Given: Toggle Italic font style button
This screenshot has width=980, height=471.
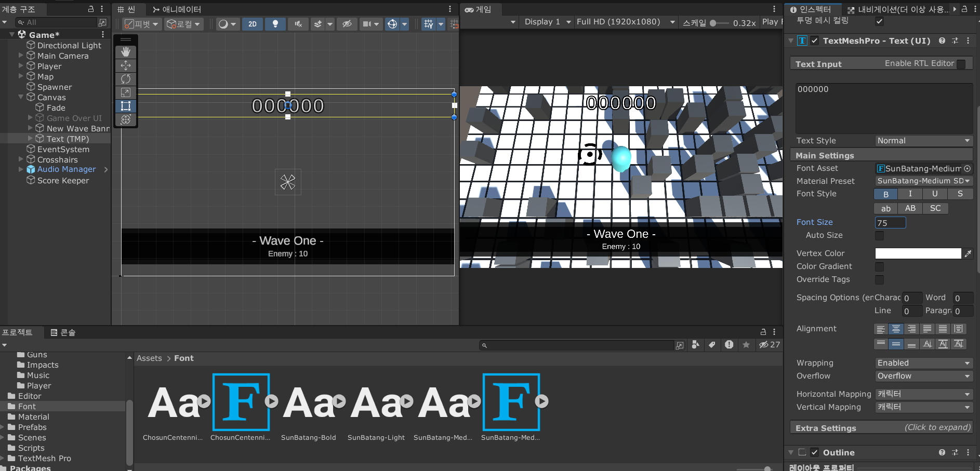Looking at the screenshot, I should [910, 194].
